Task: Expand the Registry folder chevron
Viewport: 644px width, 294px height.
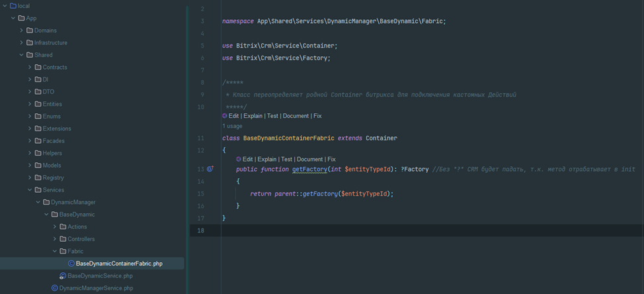Action: coord(30,177)
